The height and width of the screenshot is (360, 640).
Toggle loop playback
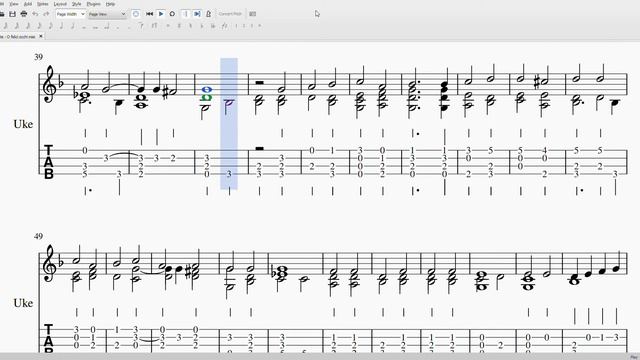(172, 14)
